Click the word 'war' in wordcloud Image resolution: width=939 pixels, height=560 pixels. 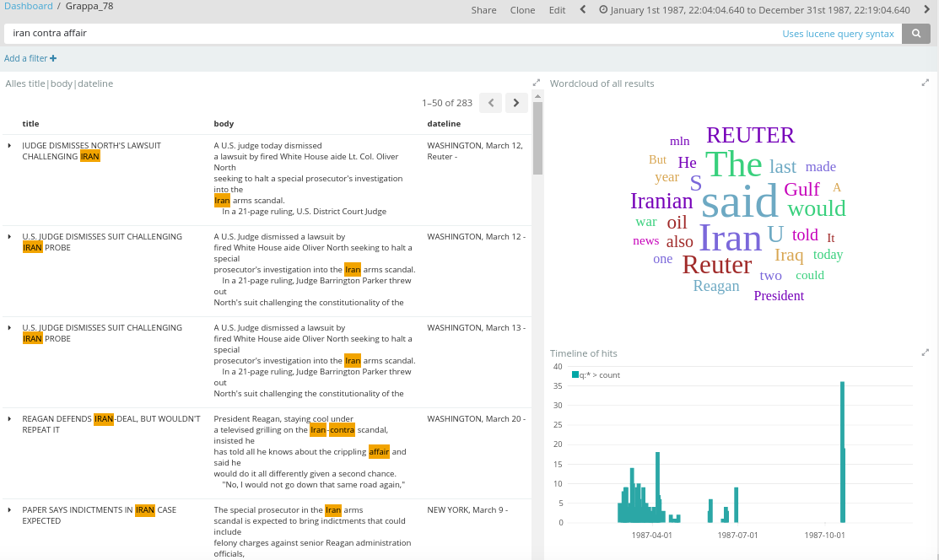pyautogui.click(x=646, y=222)
